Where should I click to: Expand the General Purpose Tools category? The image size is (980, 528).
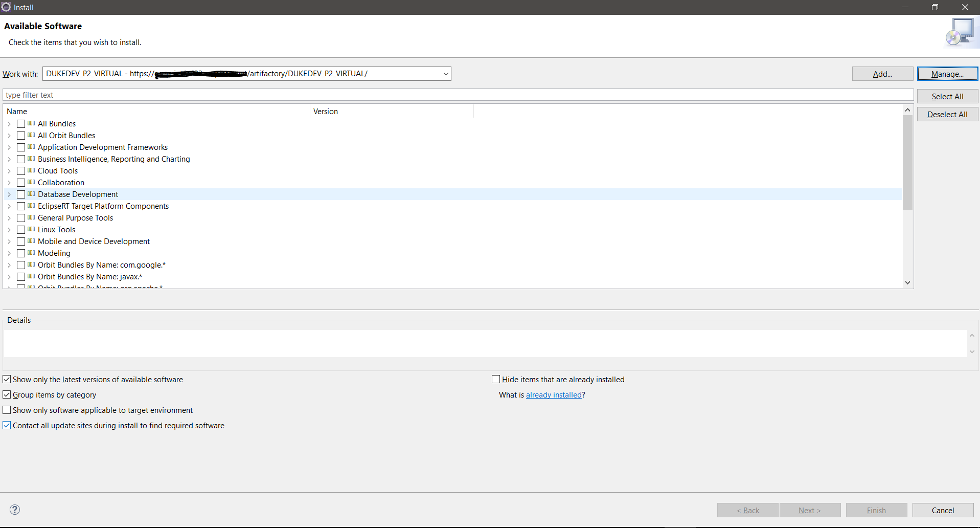[x=9, y=218]
